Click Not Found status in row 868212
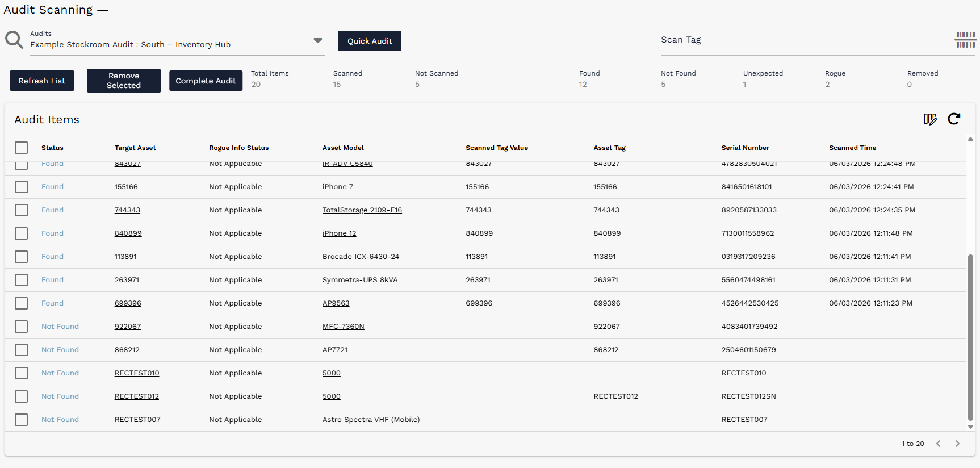980x468 pixels. click(x=60, y=350)
